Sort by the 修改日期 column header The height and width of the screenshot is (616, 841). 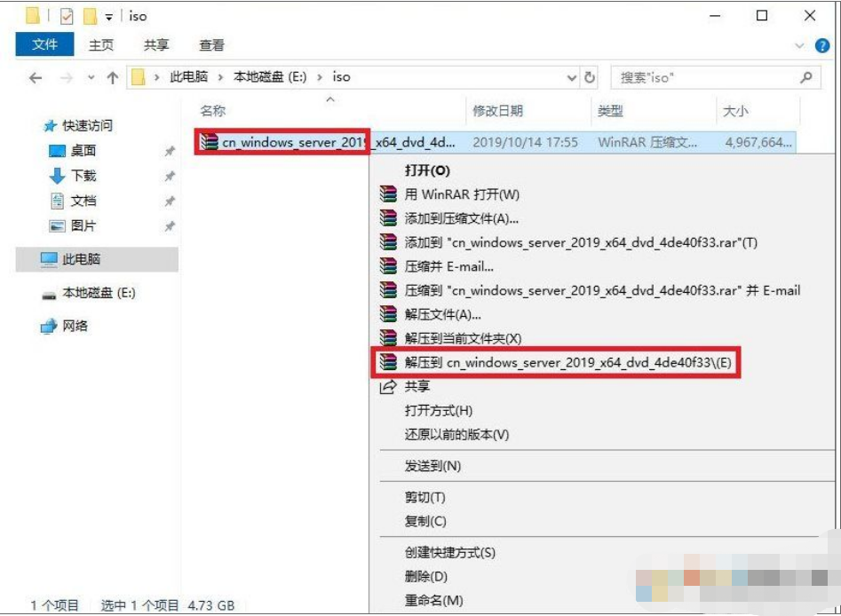tap(498, 111)
